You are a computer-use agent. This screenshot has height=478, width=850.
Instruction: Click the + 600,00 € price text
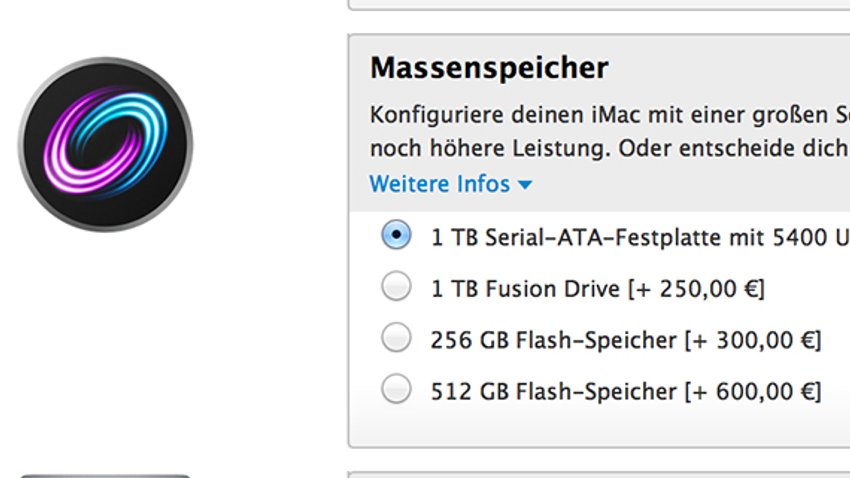click(753, 391)
